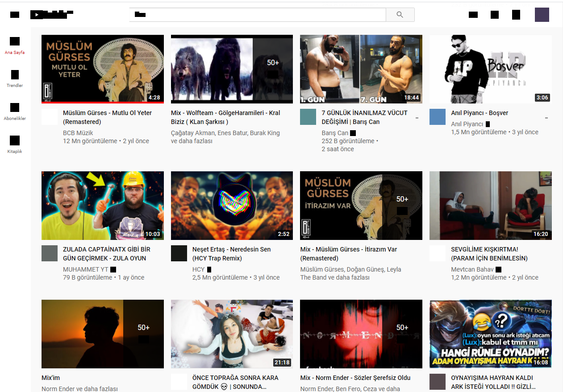The height and width of the screenshot is (392, 563).
Task: Click avatar beside OYNAYIŞIMA HAYRAN KALDI title
Action: (438, 382)
